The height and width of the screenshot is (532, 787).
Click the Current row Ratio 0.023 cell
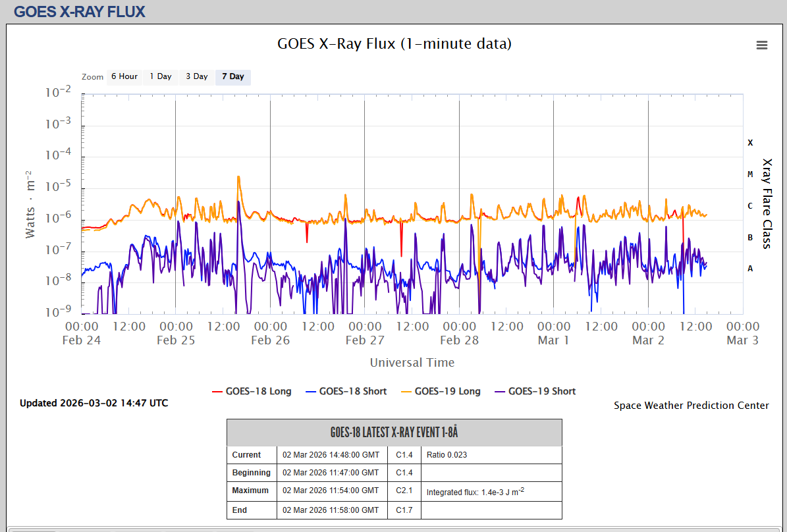pos(491,455)
